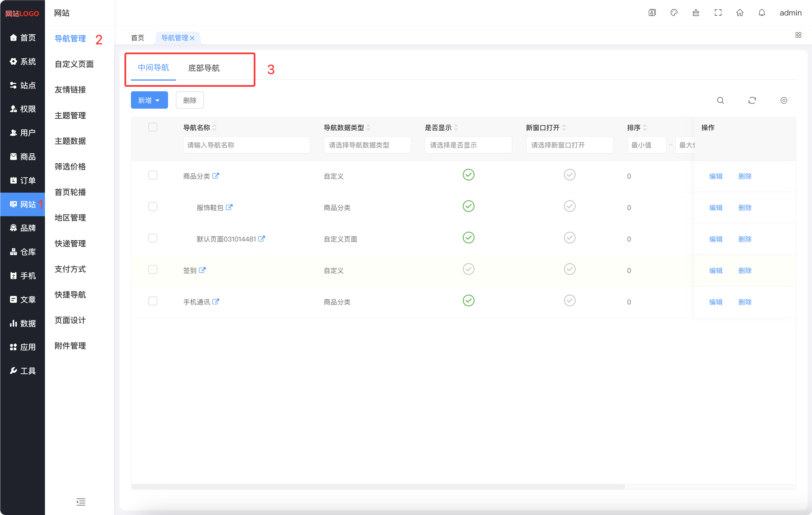Open 请选择导航数据类型 filter dropdown
Screen dimensions: 812x515
[x=367, y=145]
